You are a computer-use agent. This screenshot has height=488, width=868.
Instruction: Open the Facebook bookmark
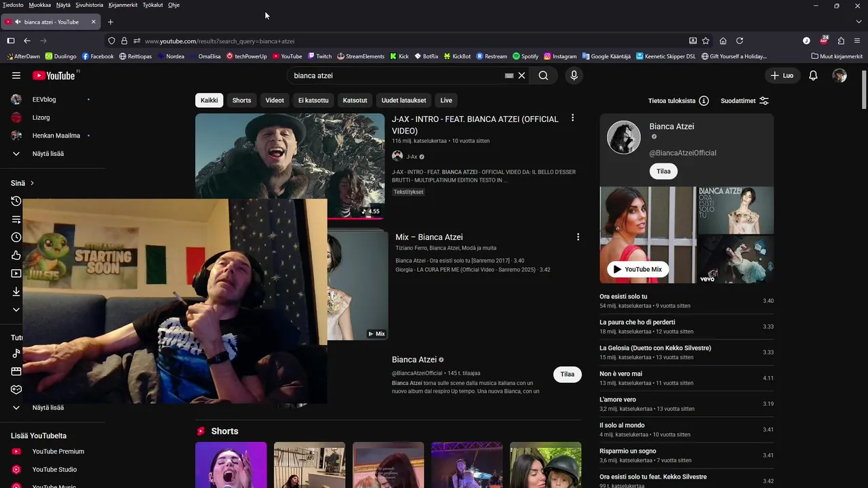pyautogui.click(x=98, y=56)
